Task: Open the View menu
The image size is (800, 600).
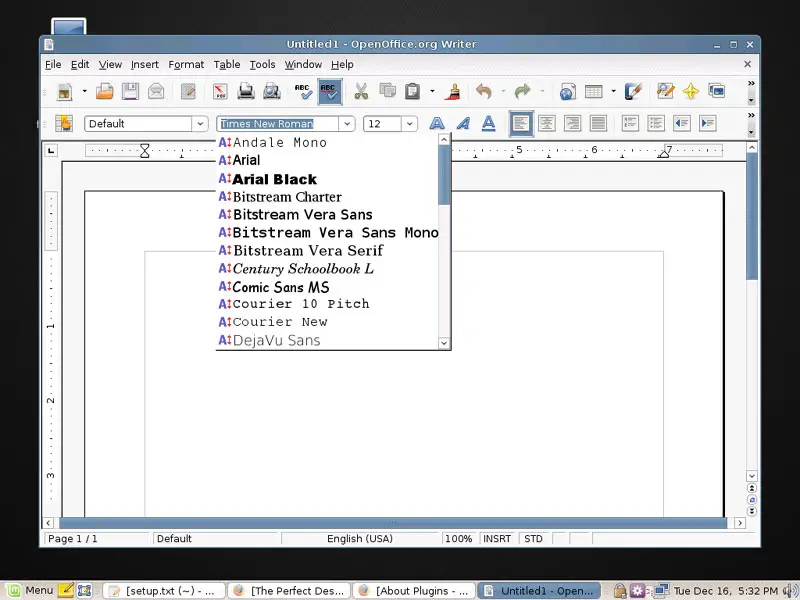Action: click(x=110, y=65)
